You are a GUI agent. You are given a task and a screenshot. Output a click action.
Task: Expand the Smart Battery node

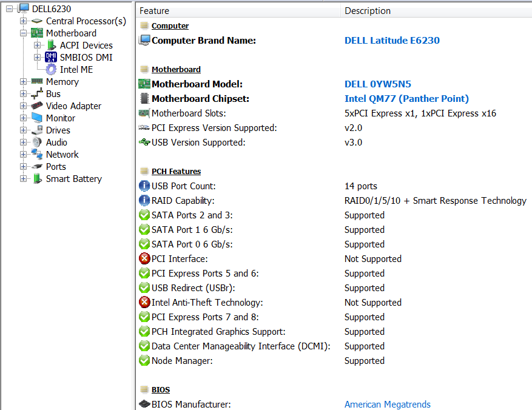23,179
